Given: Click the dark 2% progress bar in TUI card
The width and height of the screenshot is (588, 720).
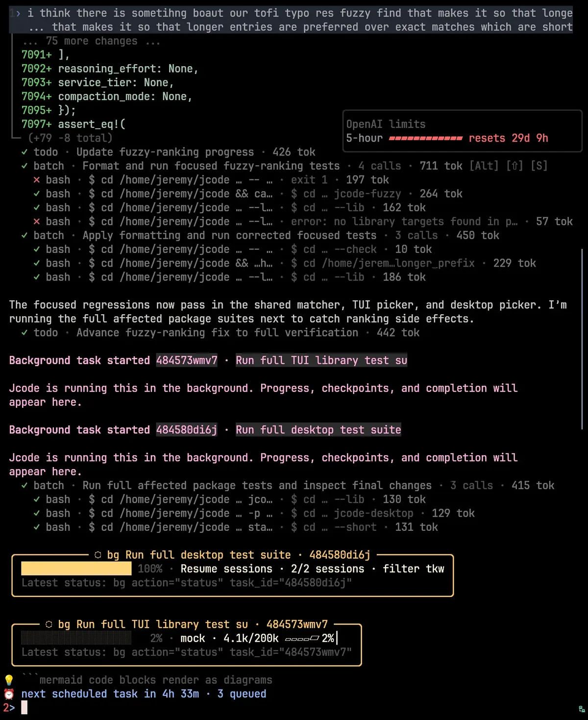Looking at the screenshot, I should point(76,638).
